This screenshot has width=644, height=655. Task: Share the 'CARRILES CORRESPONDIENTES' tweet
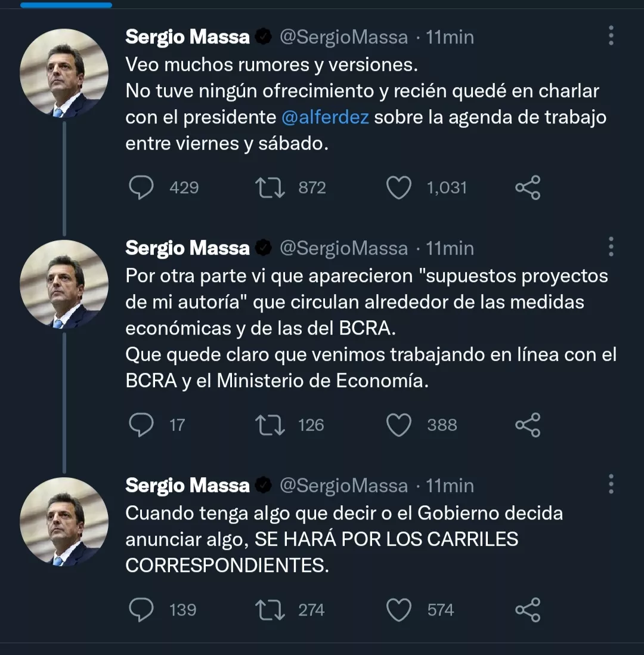[527, 610]
